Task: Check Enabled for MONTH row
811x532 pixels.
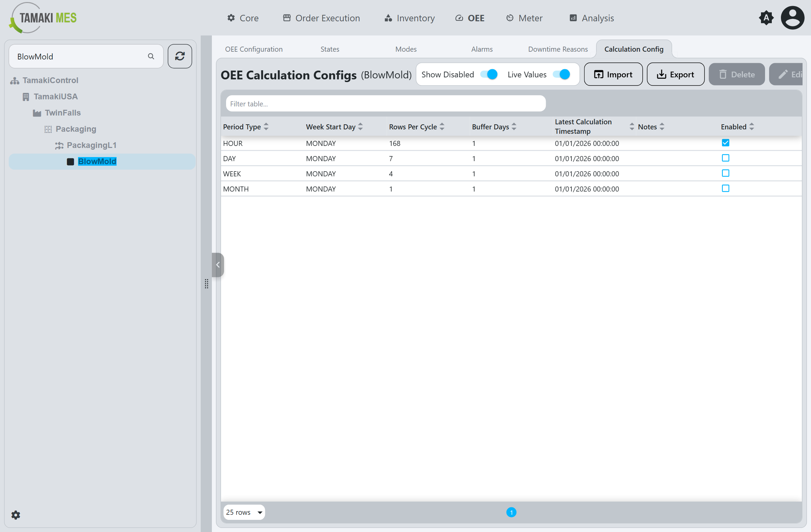Action: pyautogui.click(x=726, y=188)
